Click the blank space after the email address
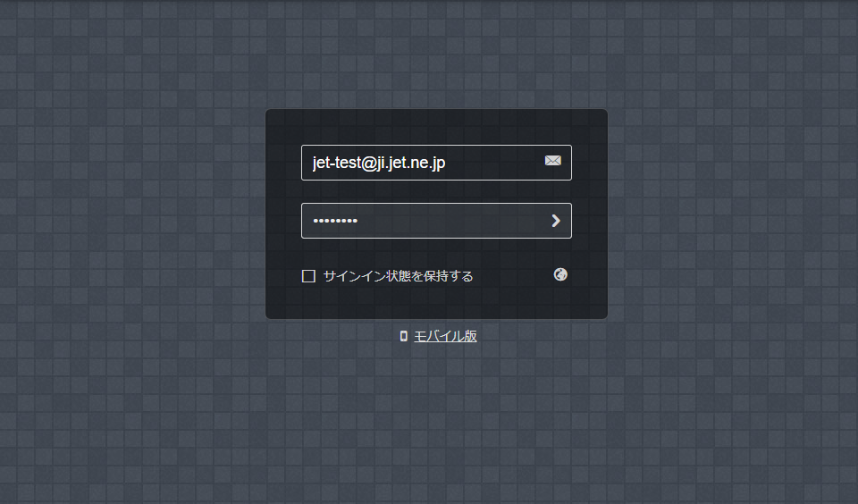This screenshot has width=858, height=504. pyautogui.click(x=492, y=163)
